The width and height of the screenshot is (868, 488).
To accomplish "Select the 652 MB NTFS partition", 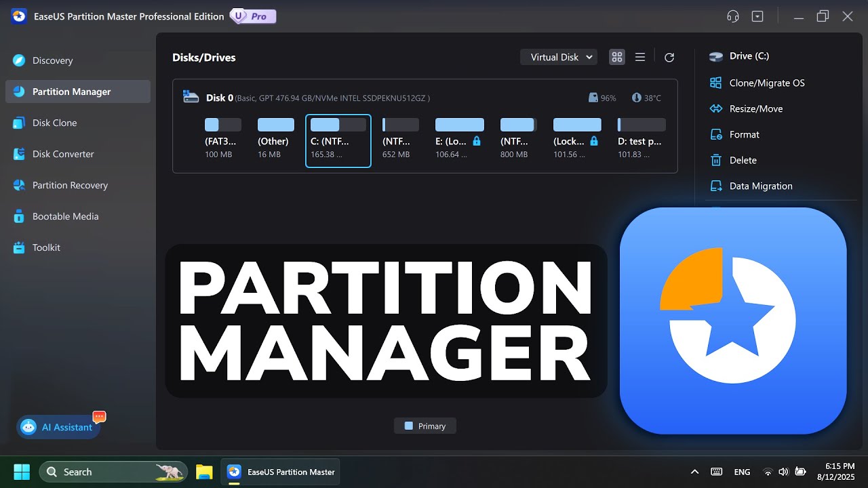I will 400,140.
